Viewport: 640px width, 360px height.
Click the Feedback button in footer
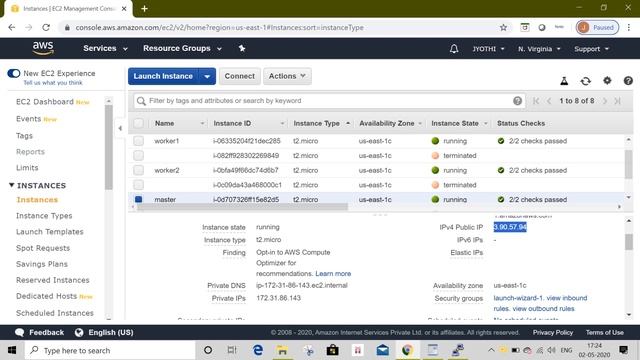coord(40,332)
